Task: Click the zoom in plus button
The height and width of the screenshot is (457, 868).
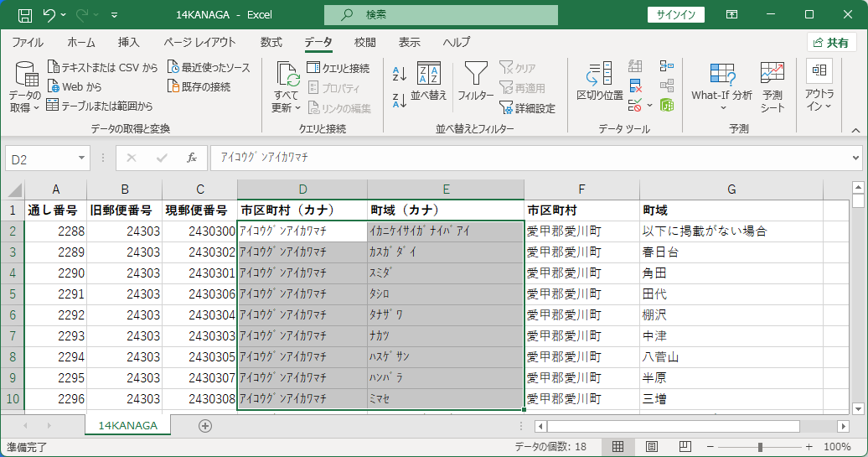Action: point(809,446)
